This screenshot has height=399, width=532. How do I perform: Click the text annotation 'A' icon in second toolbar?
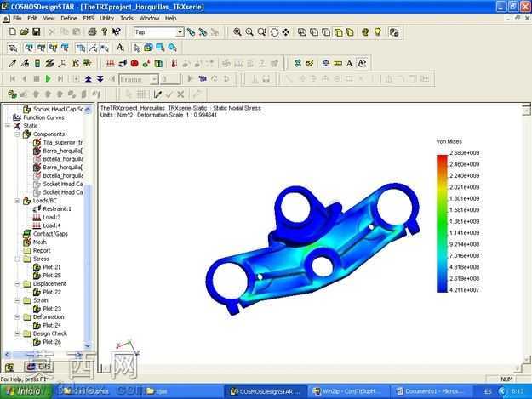[x=120, y=48]
